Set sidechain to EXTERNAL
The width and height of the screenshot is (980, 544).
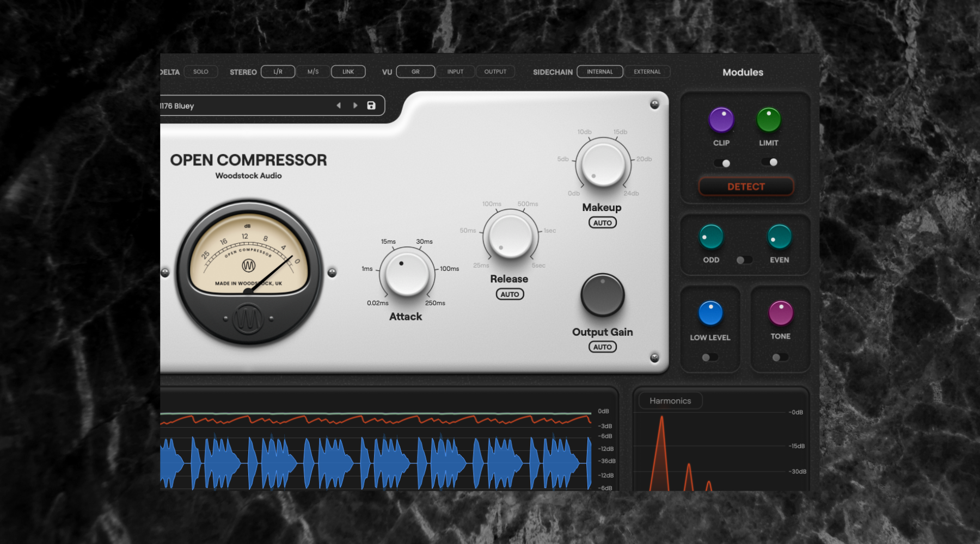pyautogui.click(x=647, y=72)
